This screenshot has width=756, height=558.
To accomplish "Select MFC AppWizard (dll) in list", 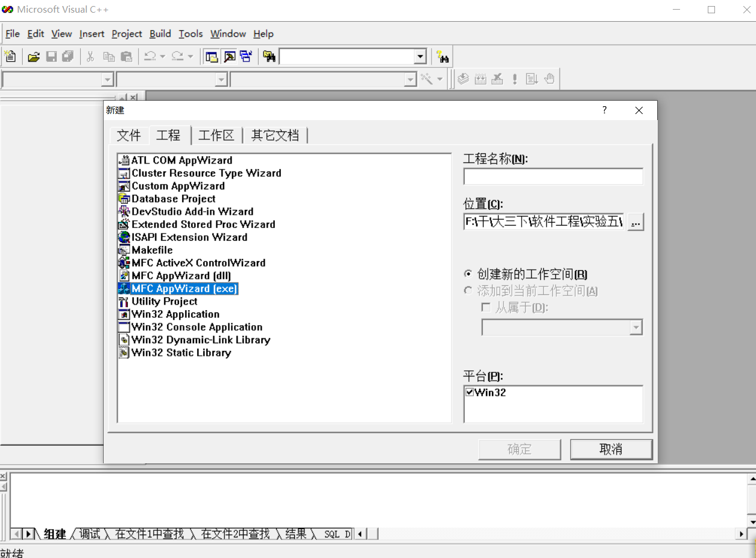I will 181,276.
